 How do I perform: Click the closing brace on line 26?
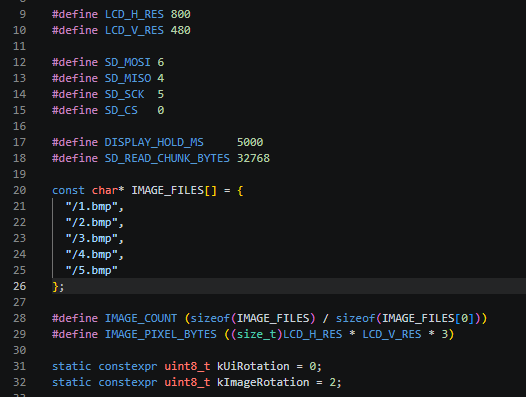55,287
